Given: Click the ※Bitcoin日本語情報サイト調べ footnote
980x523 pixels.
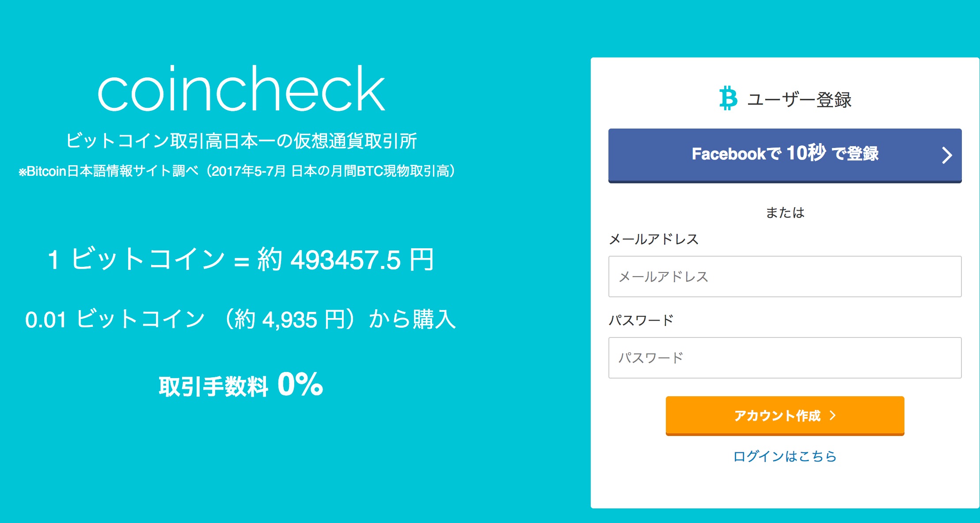Looking at the screenshot, I should tap(237, 171).
